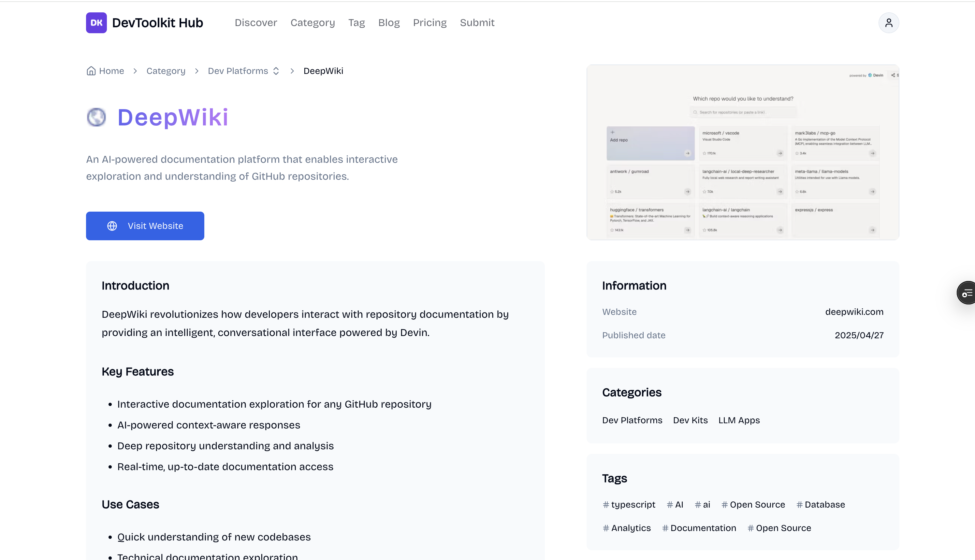Screen dimensions: 975x560
Task: Click the globe icon on Visit Website button
Action: point(112,226)
